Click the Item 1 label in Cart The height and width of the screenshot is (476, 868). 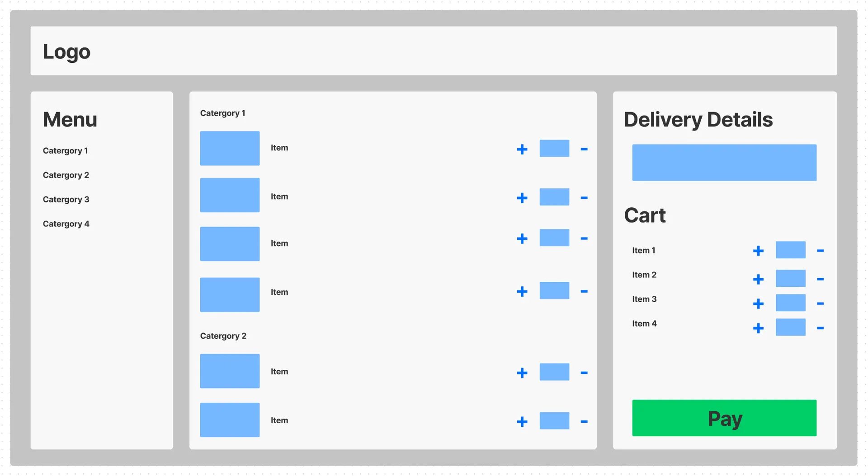pos(644,250)
